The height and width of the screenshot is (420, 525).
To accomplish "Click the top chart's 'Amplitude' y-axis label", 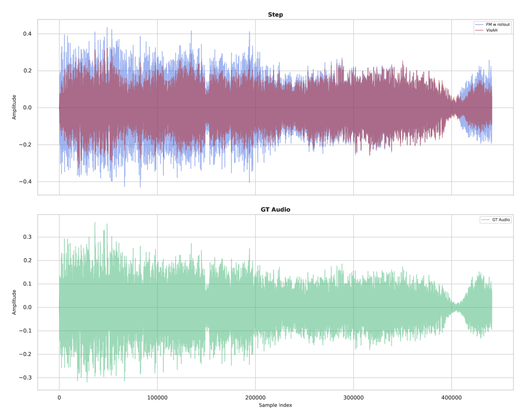I will (14, 107).
